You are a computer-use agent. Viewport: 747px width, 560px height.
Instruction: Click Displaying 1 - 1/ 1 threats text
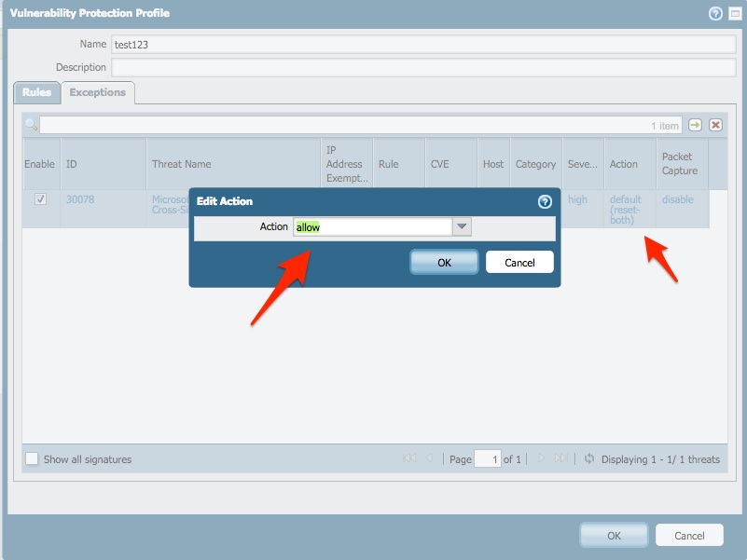coord(660,459)
